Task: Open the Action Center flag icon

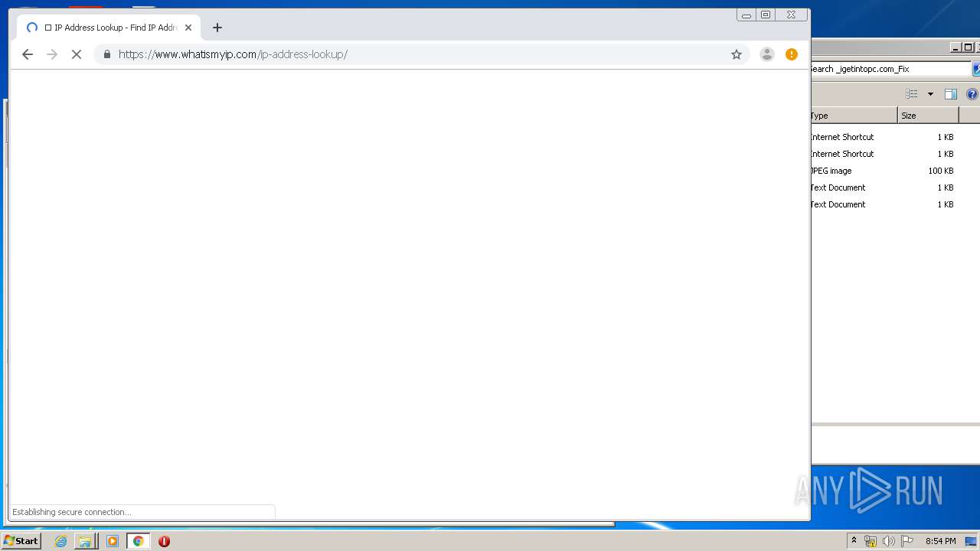Action: pos(906,541)
